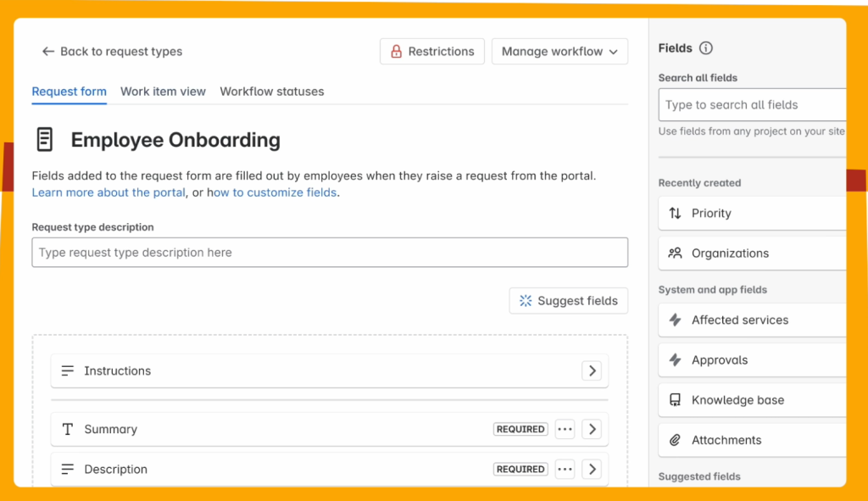This screenshot has height=501, width=868.
Task: Open the Summary field options menu
Action: tap(565, 429)
